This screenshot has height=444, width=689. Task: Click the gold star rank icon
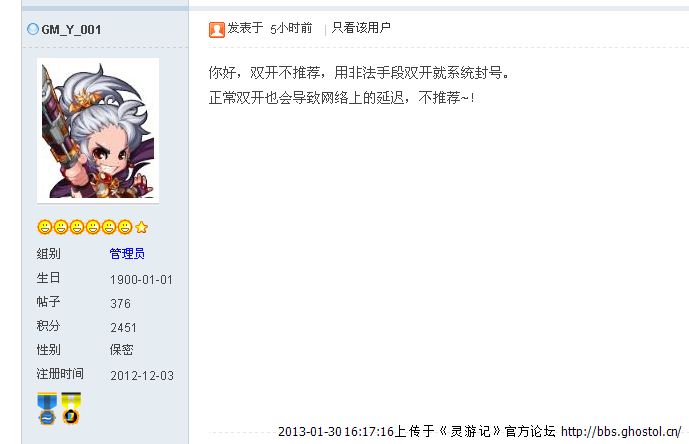[141, 227]
